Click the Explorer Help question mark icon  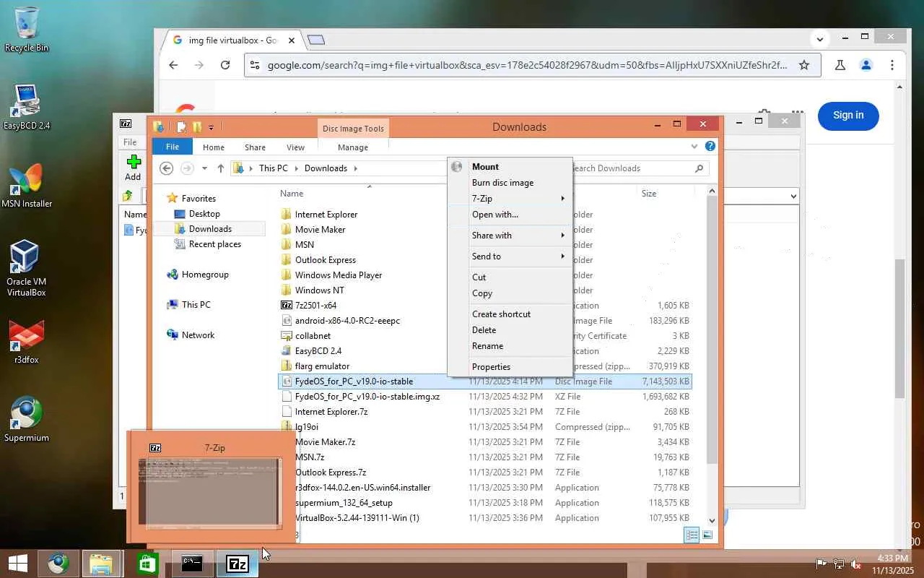pyautogui.click(x=710, y=146)
